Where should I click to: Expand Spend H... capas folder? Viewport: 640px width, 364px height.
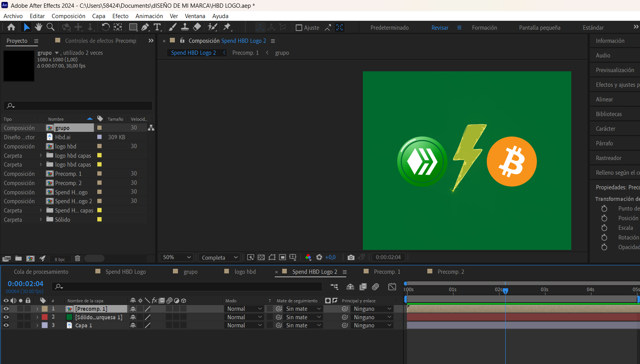(41, 210)
